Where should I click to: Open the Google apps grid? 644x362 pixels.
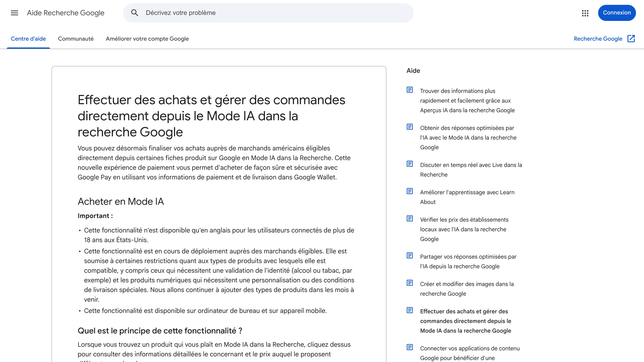click(x=585, y=13)
